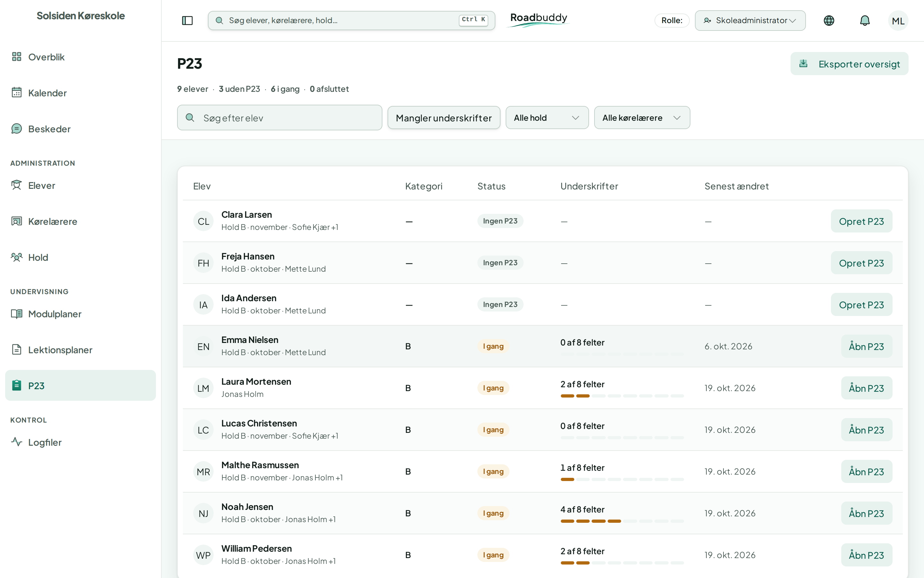
Task: Click the Kørelærere instructor icon
Action: tap(16, 221)
